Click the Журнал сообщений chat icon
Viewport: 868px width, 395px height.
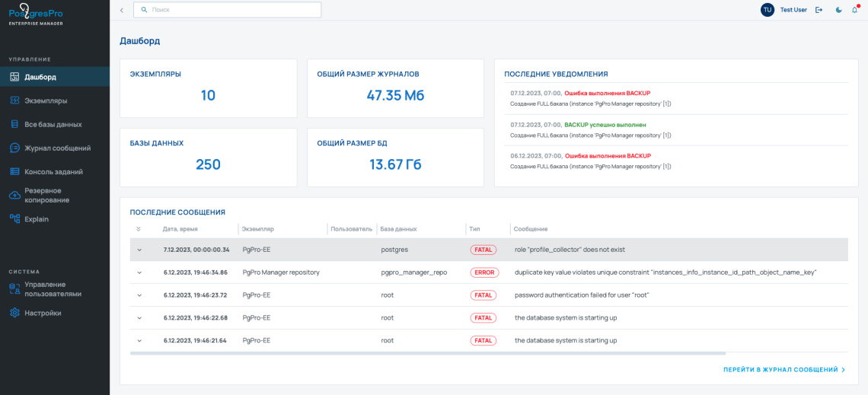coord(15,148)
